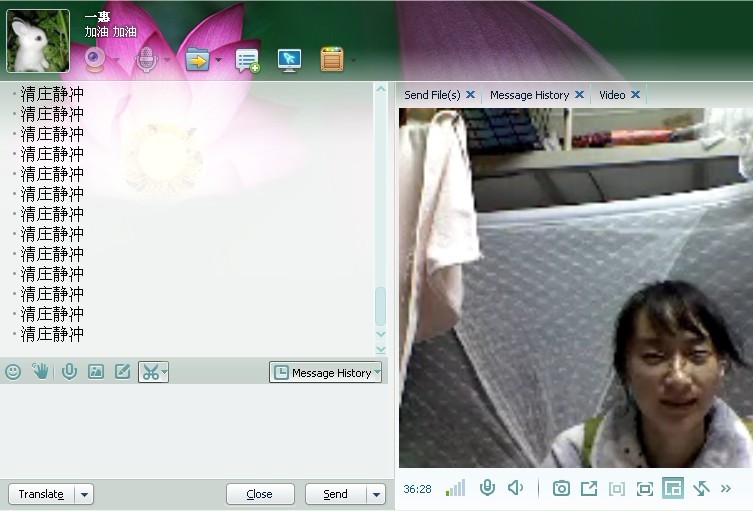Start a video call with webcam icon
This screenshot has height=511, width=753.
click(x=96, y=60)
